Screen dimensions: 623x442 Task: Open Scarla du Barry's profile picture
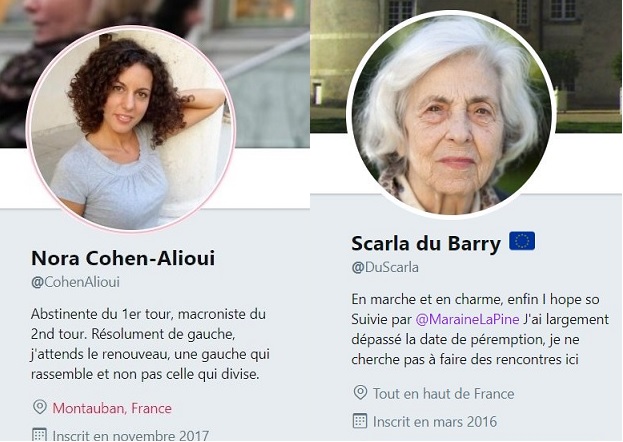(x=451, y=115)
